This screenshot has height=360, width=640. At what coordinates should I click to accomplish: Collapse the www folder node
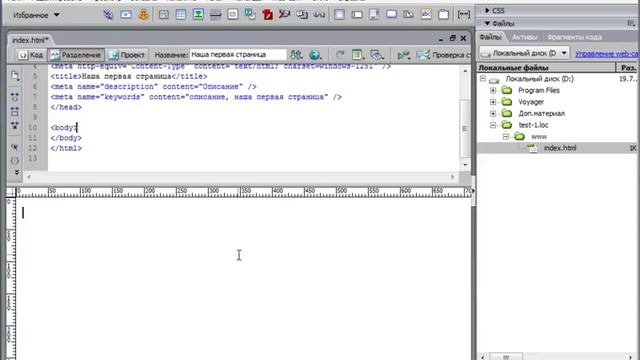(x=506, y=137)
